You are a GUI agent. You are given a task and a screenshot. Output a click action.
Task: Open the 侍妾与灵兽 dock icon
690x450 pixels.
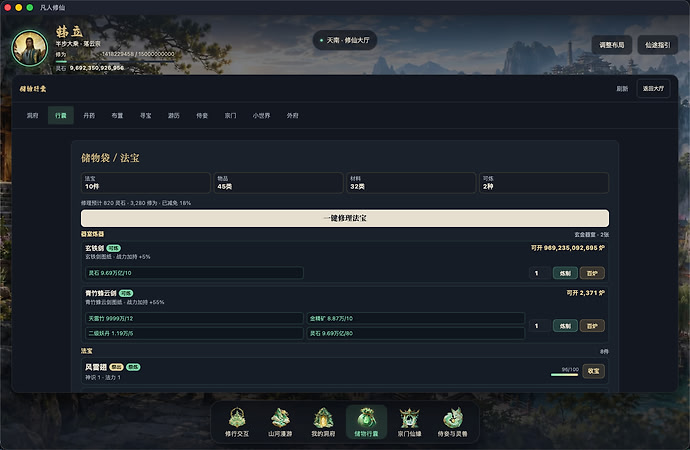[x=453, y=422]
